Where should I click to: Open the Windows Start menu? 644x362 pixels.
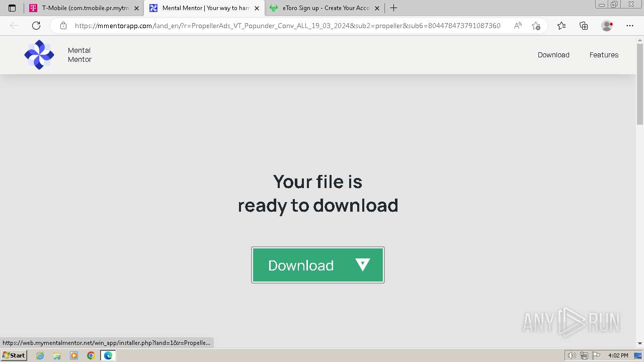click(x=14, y=355)
